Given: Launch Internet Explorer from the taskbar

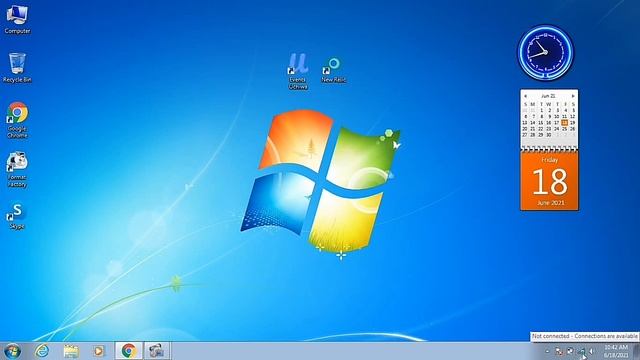Looking at the screenshot, I should pyautogui.click(x=42, y=351).
